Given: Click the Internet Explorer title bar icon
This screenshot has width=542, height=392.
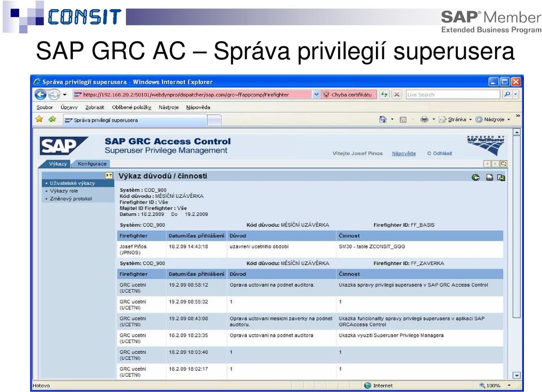Looking at the screenshot, I should click(37, 82).
